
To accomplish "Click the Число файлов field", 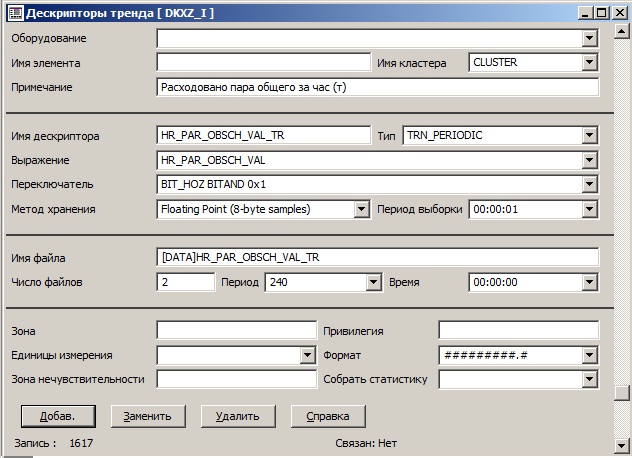I will coord(186,282).
